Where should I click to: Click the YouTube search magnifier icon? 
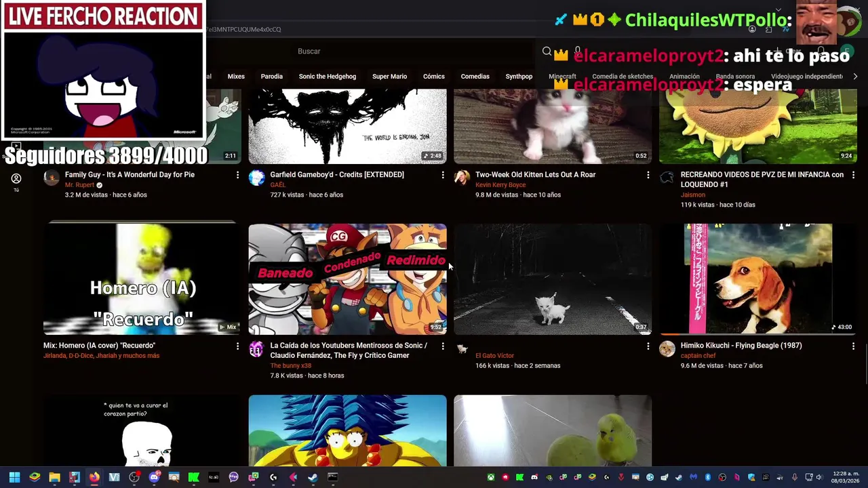pyautogui.click(x=547, y=52)
